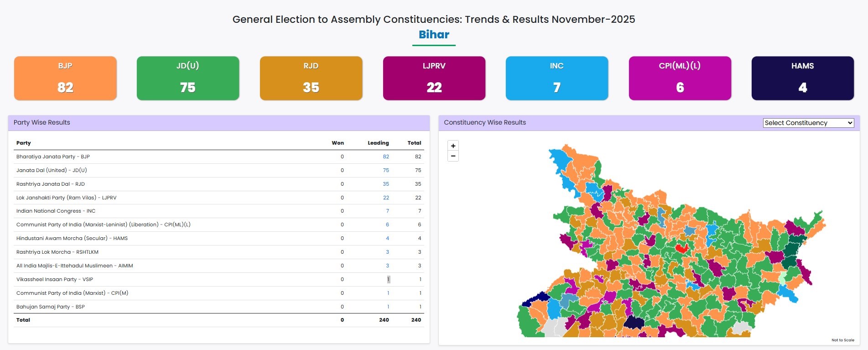Click INC leading seats link 7
Image resolution: width=868 pixels, height=350 pixels.
[387, 211]
